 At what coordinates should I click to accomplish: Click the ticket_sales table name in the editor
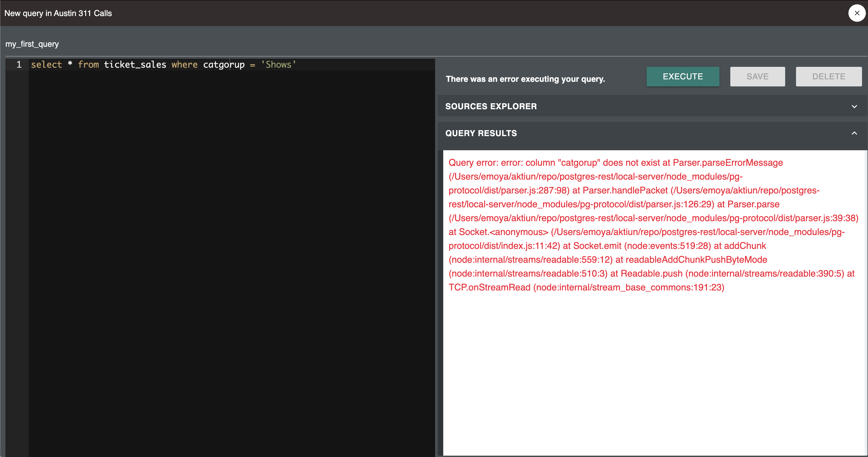point(134,64)
